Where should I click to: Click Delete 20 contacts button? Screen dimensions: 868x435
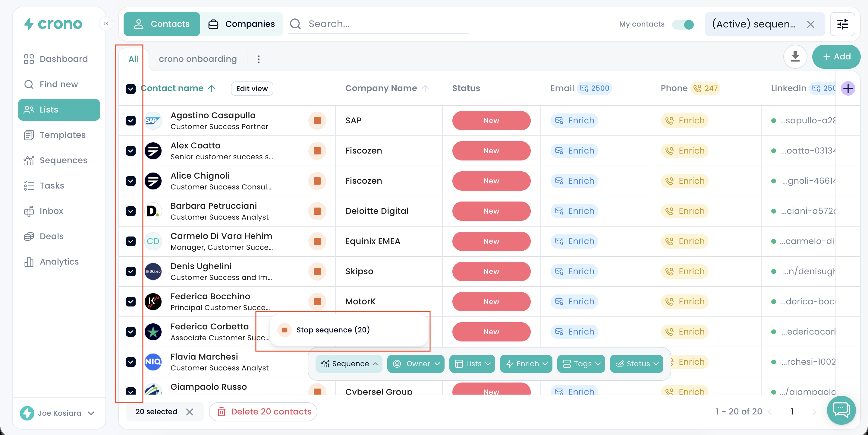click(x=263, y=411)
